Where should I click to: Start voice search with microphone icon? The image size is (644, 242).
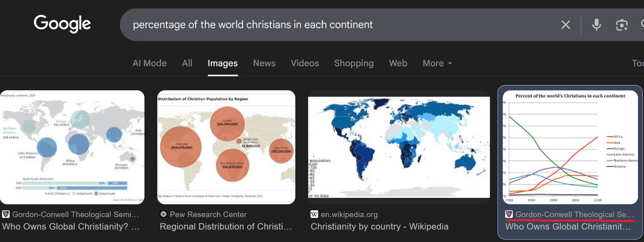(x=597, y=25)
